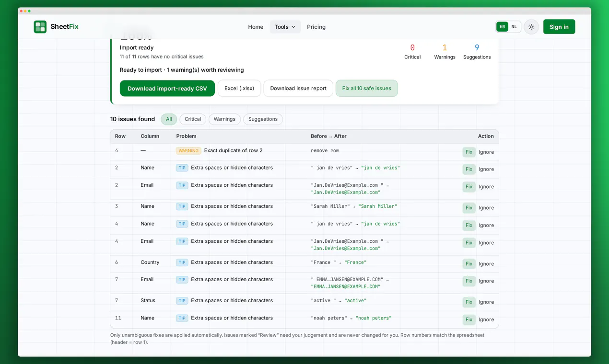Go to the Home page
Image resolution: width=609 pixels, height=364 pixels.
[x=256, y=27]
